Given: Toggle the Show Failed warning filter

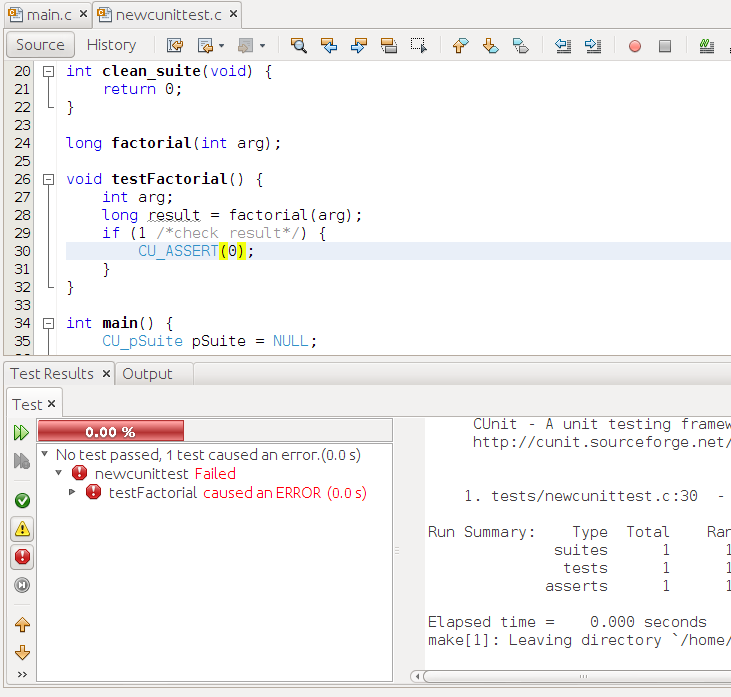Looking at the screenshot, I should [21, 529].
